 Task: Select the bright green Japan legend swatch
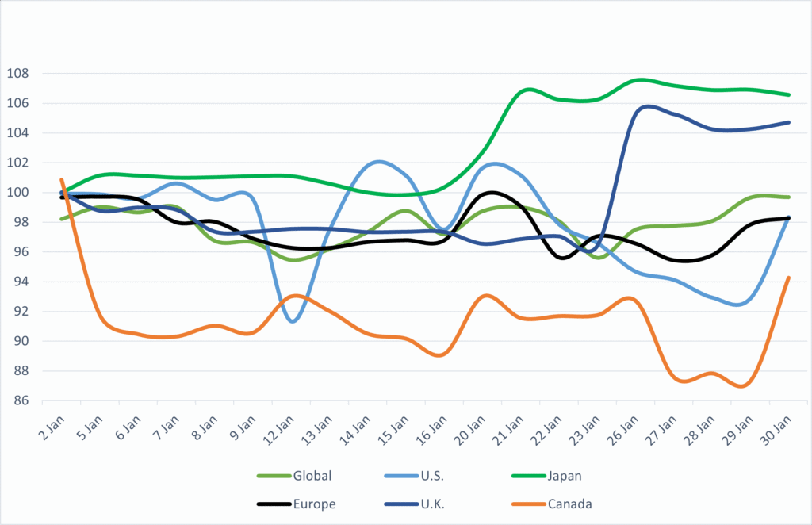point(525,477)
